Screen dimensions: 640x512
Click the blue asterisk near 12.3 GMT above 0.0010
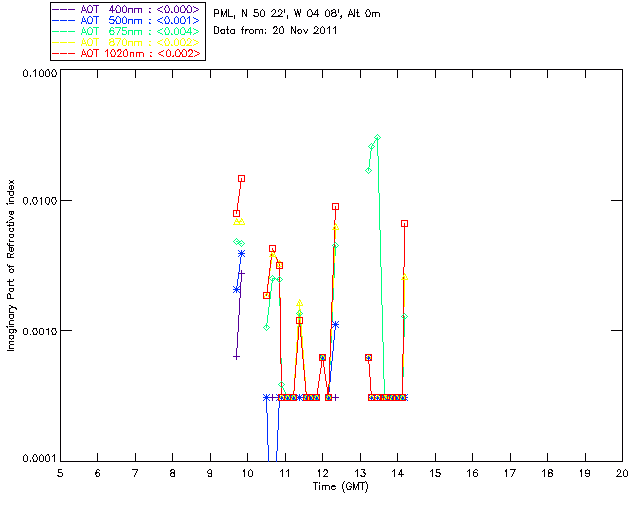(336, 325)
